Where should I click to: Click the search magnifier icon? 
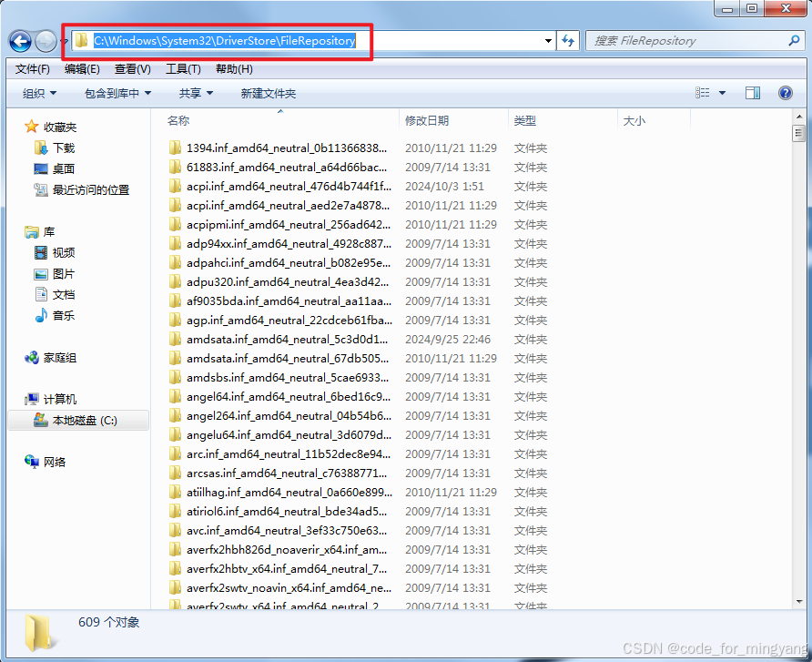tap(794, 40)
